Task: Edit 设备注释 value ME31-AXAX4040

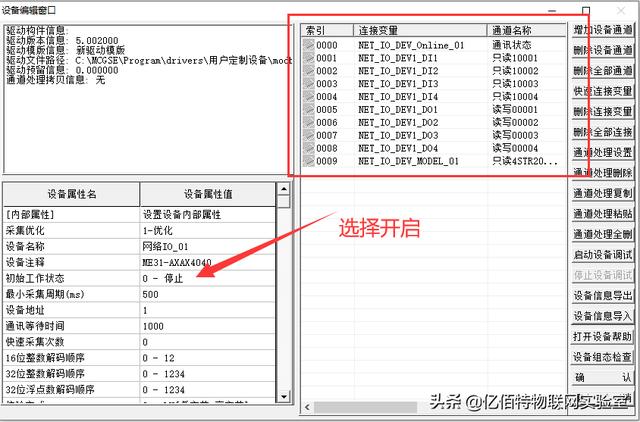Action: [208, 262]
